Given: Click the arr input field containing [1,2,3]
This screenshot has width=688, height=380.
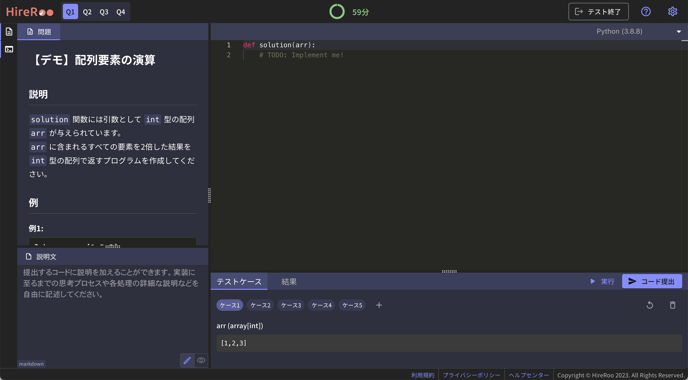Looking at the screenshot, I should pos(449,343).
